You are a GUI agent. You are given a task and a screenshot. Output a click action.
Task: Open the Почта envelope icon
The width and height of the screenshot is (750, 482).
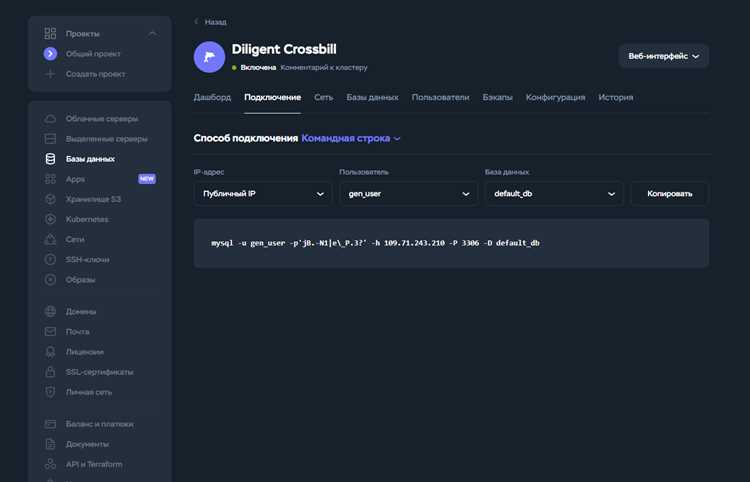click(50, 331)
